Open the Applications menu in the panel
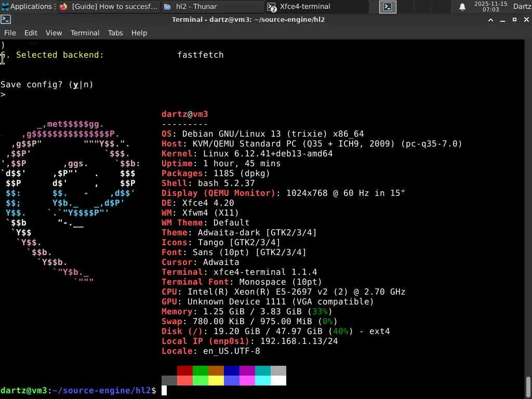 click(29, 6)
